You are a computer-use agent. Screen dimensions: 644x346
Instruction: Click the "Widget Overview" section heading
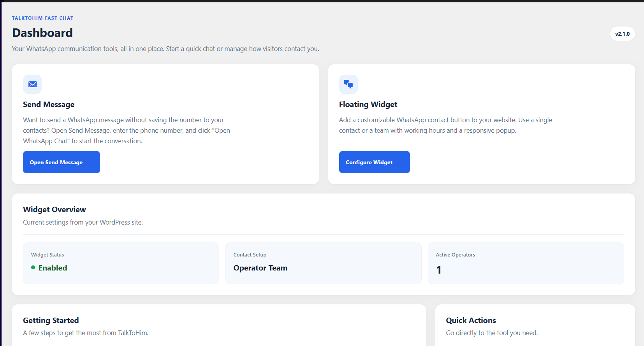55,209
